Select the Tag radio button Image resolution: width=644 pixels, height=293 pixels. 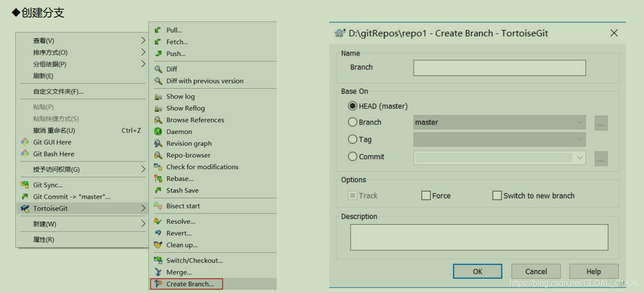pyautogui.click(x=353, y=139)
